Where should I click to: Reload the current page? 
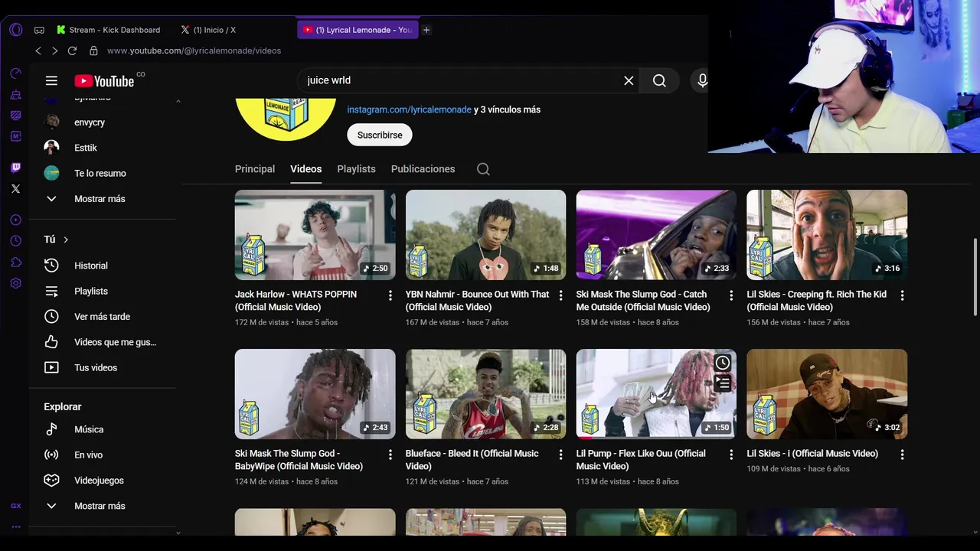(72, 51)
